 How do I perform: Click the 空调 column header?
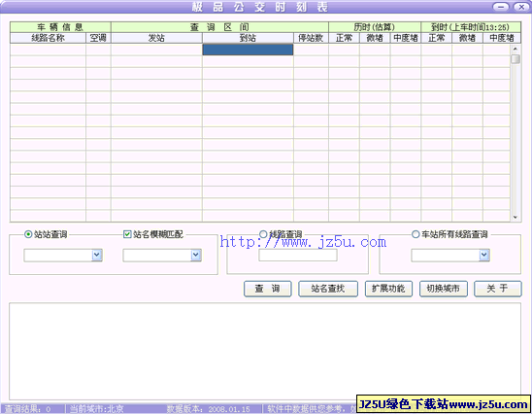(x=98, y=38)
